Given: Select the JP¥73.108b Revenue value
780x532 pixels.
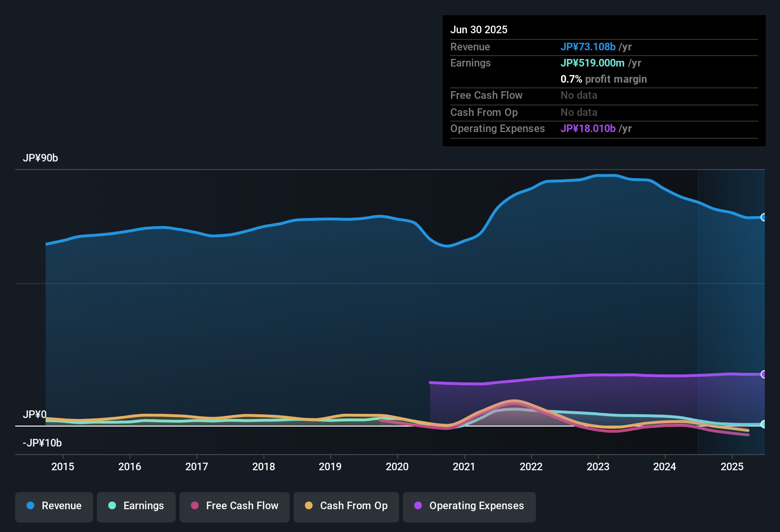Looking at the screenshot, I should point(589,47).
